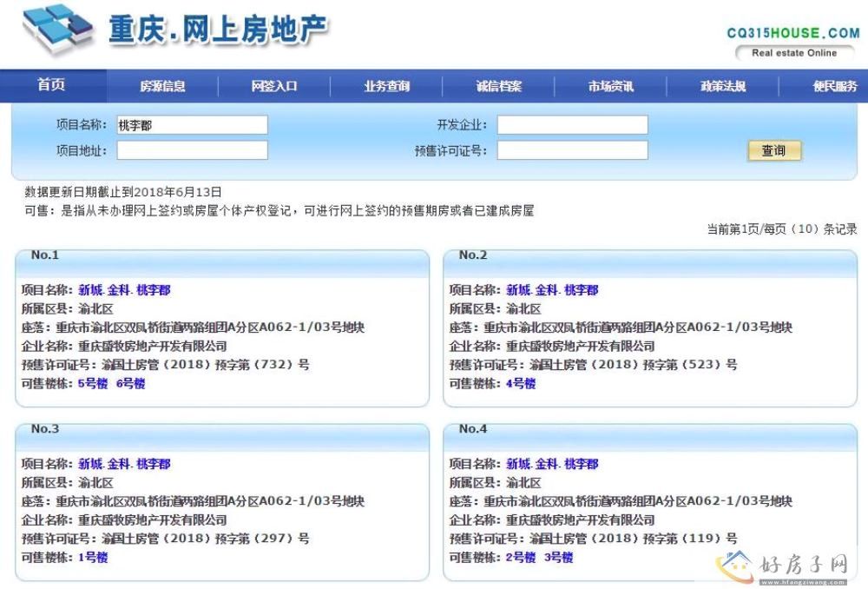
Task: Open the 4号楼 building link in No.2
Action: click(521, 384)
